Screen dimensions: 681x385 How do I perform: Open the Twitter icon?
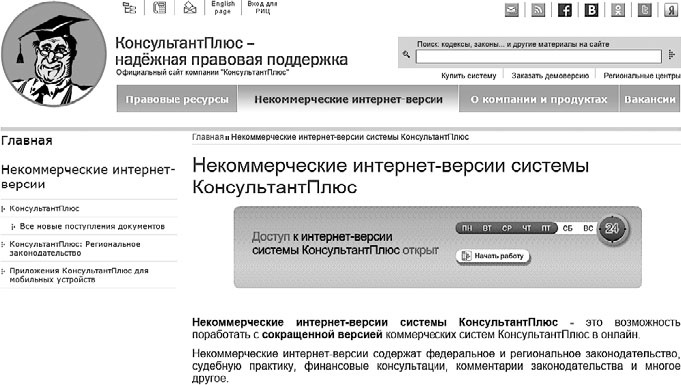[x=644, y=10]
